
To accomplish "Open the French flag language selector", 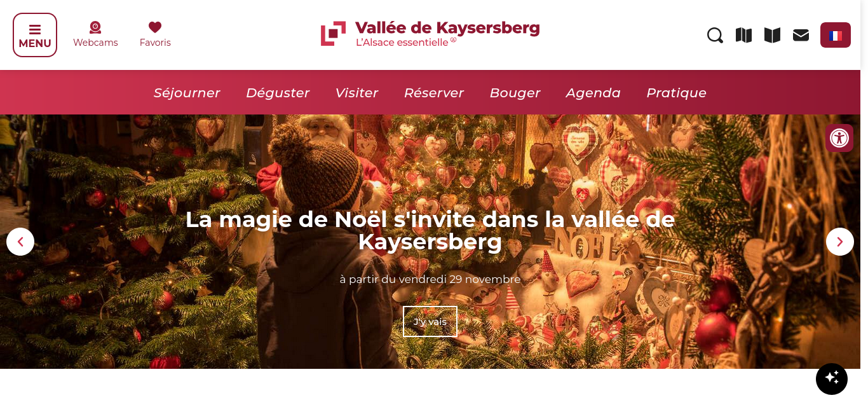I will point(836,35).
